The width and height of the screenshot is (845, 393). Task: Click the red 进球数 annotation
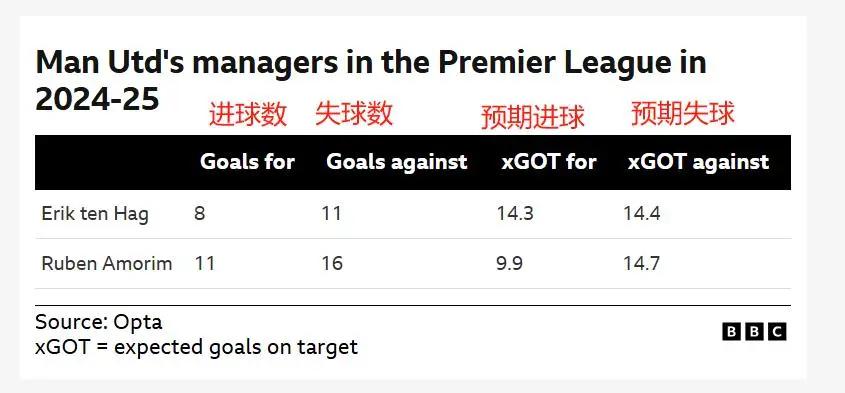(248, 115)
